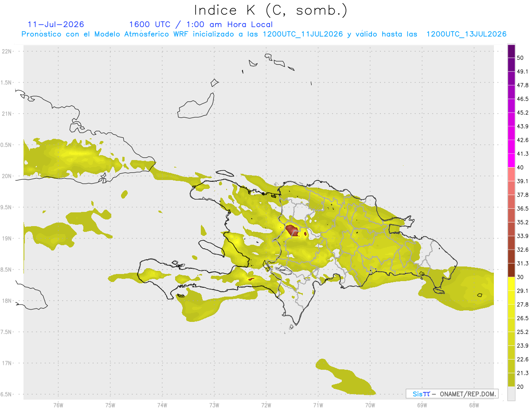The width and height of the screenshot is (532, 411).
Task: Click the legend value "22.6"
Action: point(523,360)
